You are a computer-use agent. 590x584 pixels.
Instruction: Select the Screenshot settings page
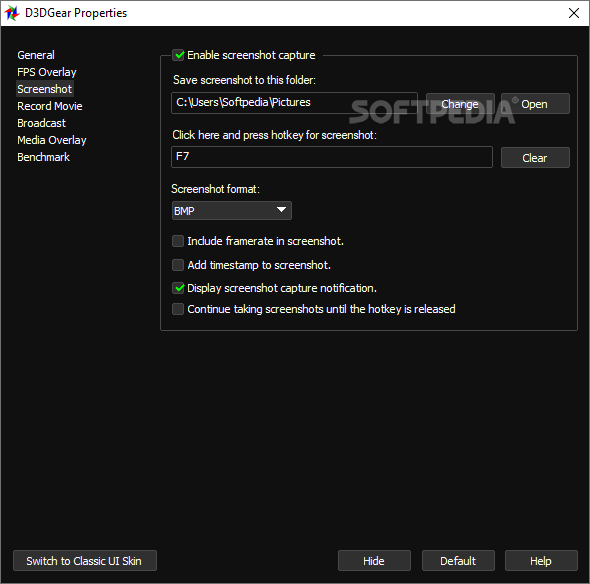[x=44, y=89]
